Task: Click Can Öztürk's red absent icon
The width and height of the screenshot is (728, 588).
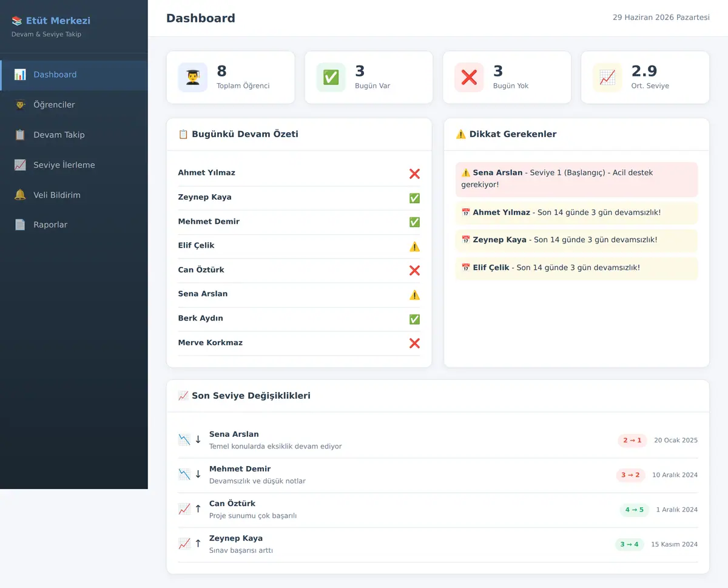Action: point(414,271)
